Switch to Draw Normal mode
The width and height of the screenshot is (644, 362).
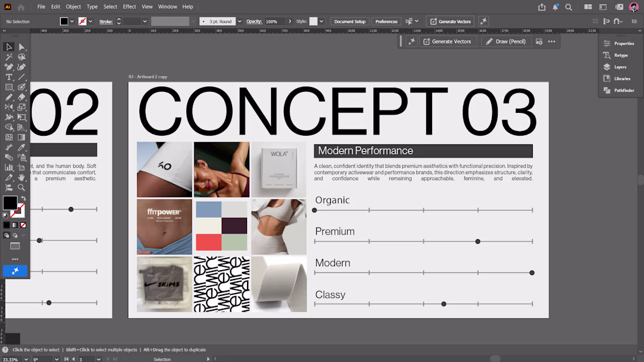(x=6, y=236)
